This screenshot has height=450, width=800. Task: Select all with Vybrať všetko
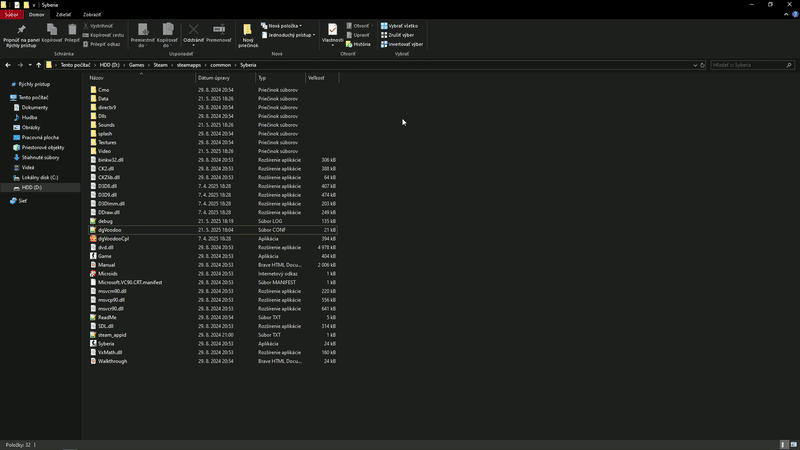[399, 26]
